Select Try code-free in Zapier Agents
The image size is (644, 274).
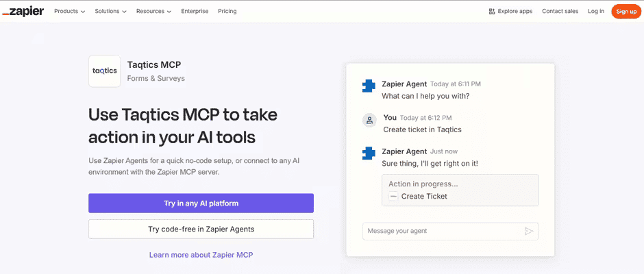(201, 229)
